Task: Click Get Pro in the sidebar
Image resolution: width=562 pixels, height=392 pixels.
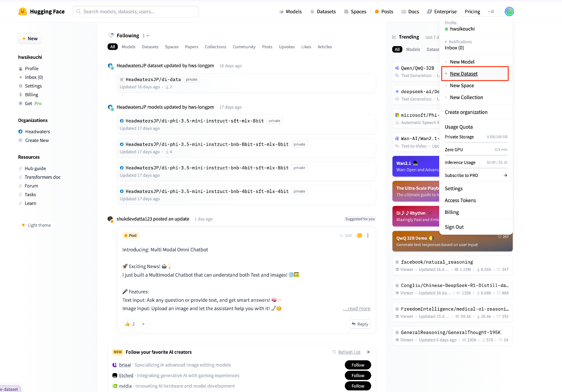Action: tap(33, 104)
